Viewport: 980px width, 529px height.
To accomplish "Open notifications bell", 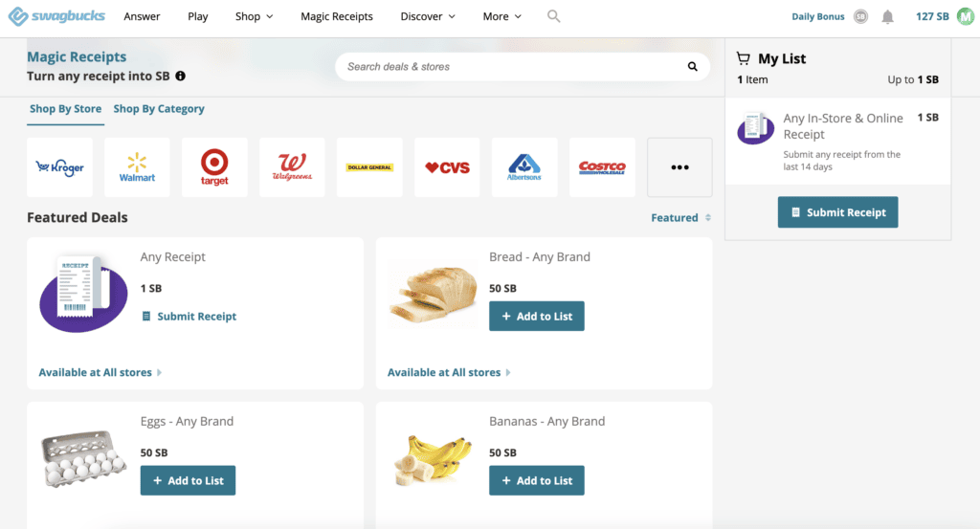I will tap(888, 16).
